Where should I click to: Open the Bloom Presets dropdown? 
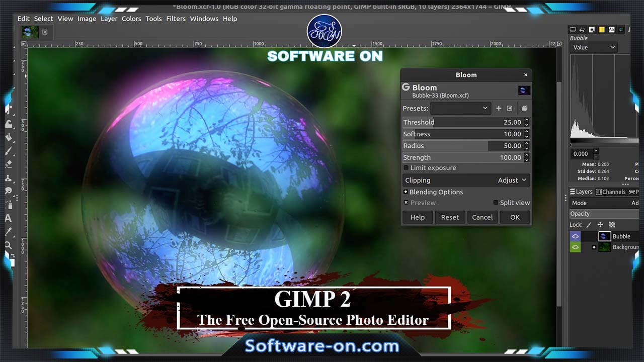460,108
